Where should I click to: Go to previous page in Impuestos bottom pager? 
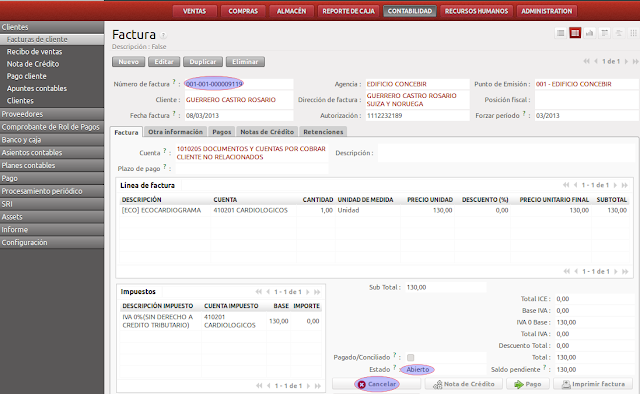tap(269, 385)
